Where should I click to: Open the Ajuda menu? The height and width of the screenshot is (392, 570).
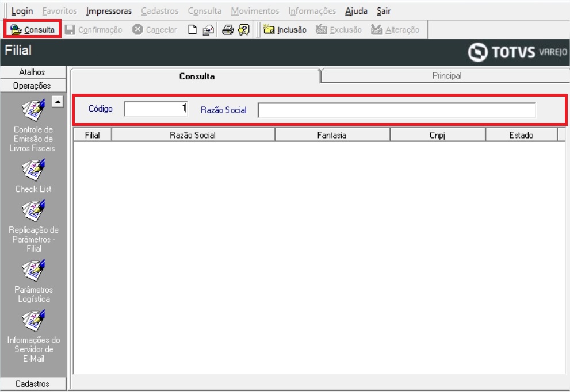click(x=356, y=11)
